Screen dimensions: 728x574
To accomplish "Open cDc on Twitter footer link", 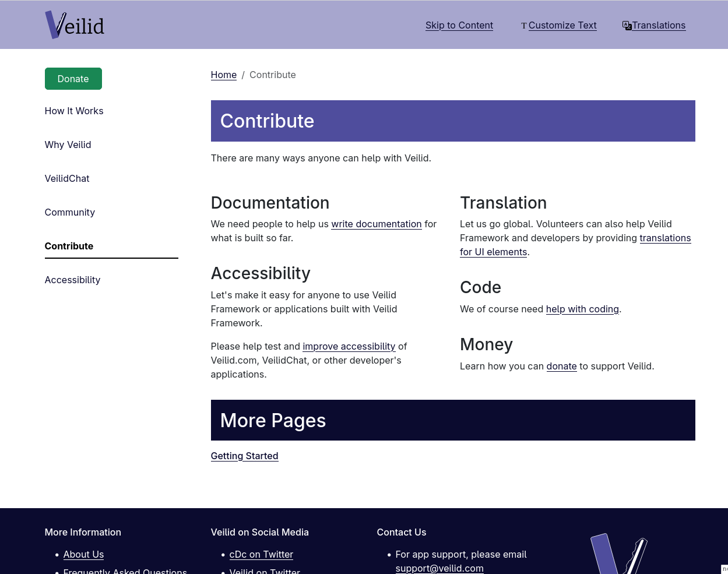I will (x=261, y=554).
